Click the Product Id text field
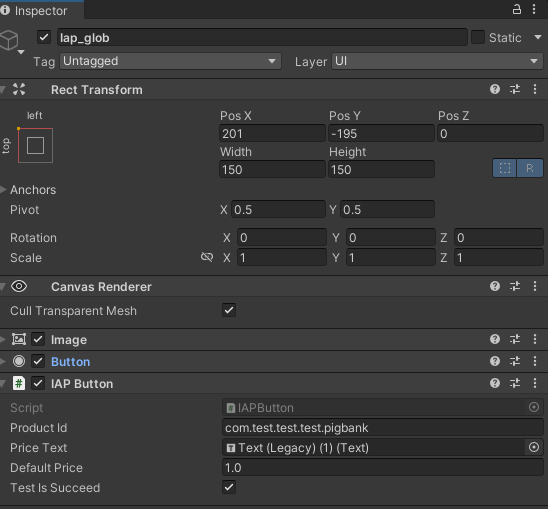Screen dimensions: 548x509 coord(382,428)
